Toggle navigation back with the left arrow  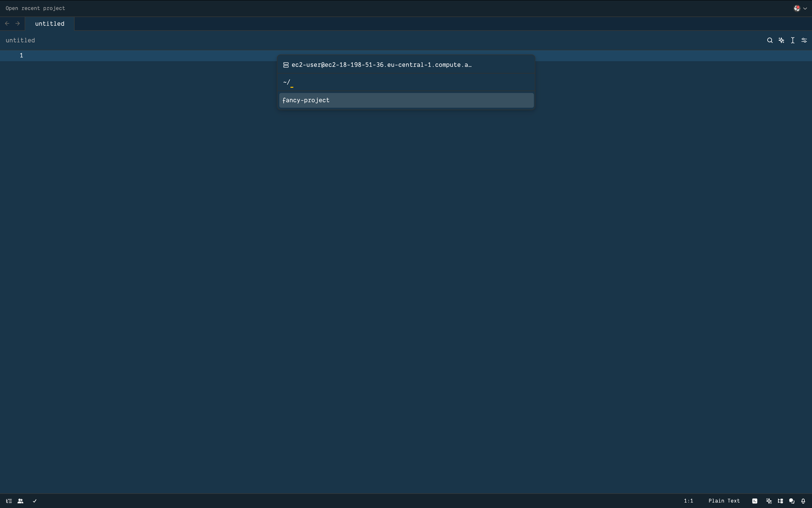pos(7,23)
